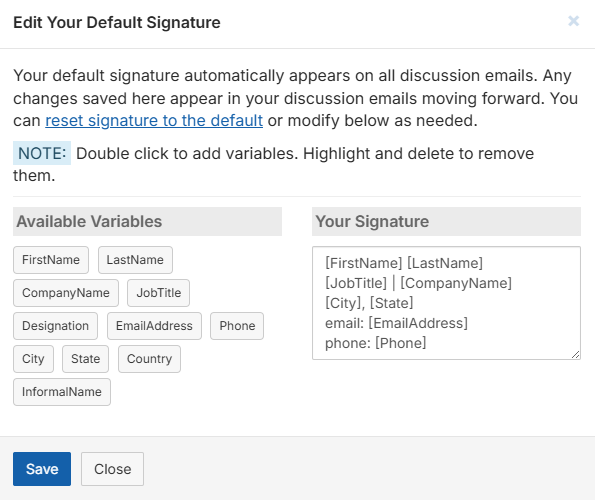Image resolution: width=595 pixels, height=500 pixels.
Task: Choose the EmailAddress variable
Action: click(154, 326)
